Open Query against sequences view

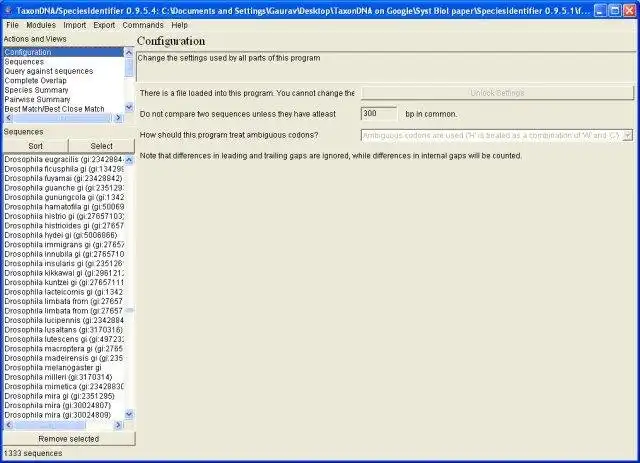(x=63, y=71)
